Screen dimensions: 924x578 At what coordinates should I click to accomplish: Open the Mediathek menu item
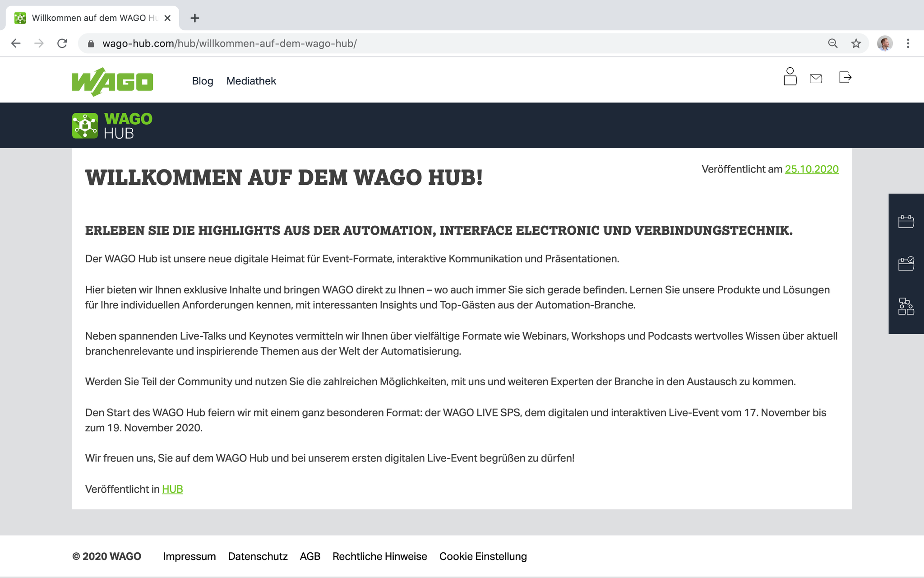click(x=251, y=81)
